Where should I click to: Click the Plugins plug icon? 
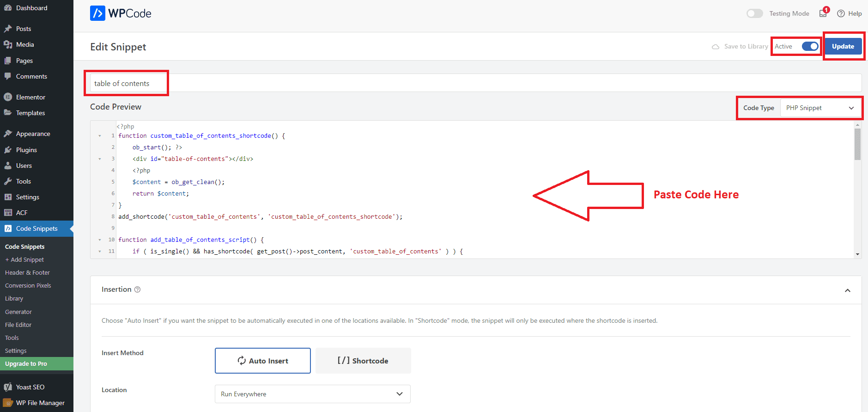tap(8, 150)
